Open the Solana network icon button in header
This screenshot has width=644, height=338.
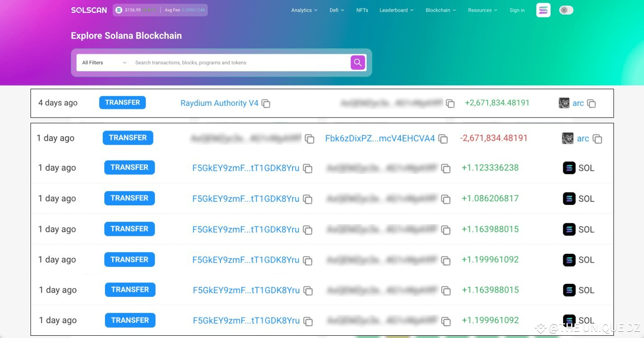tap(543, 10)
